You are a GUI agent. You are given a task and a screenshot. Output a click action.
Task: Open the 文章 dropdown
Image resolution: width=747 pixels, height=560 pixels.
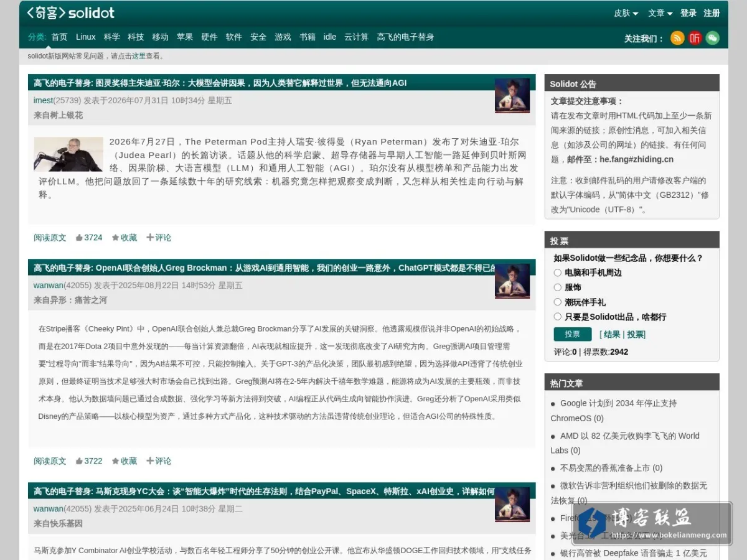point(660,13)
